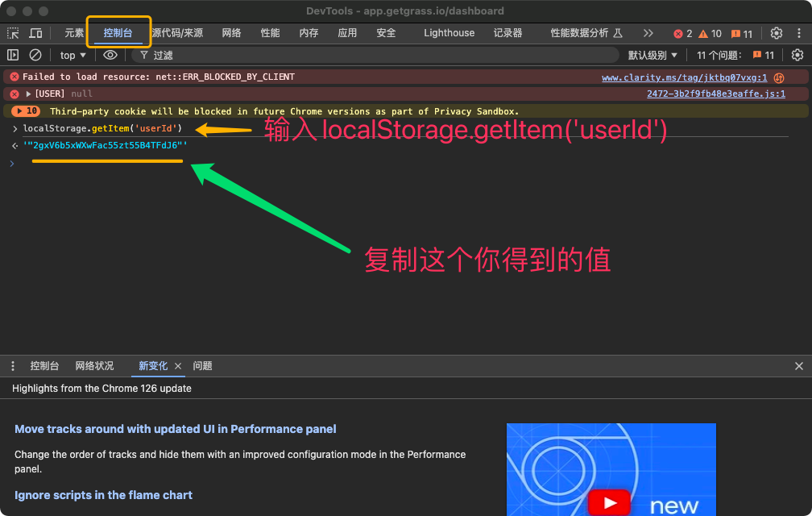The height and width of the screenshot is (516, 812).
Task: Open the more panels chevron menu
Action: tap(648, 33)
